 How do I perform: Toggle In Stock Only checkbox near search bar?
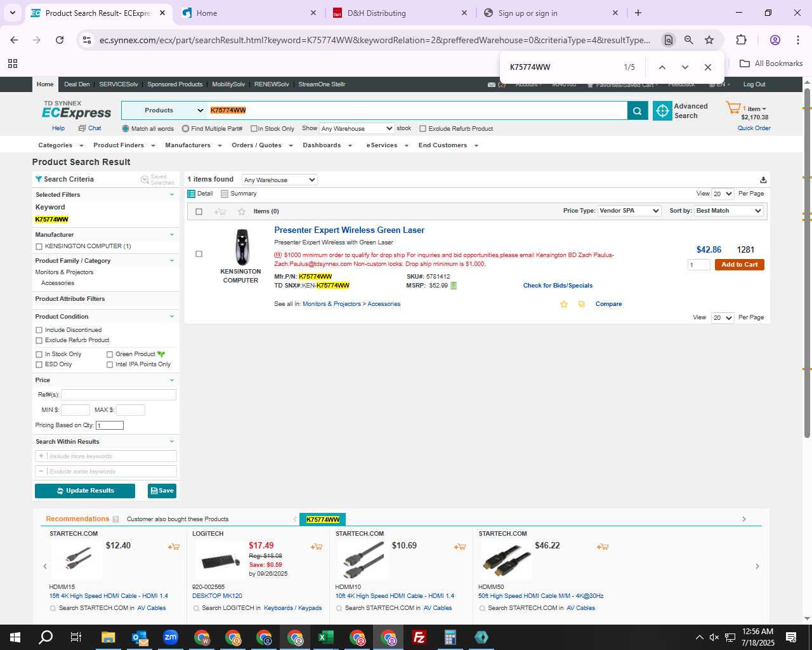point(254,129)
